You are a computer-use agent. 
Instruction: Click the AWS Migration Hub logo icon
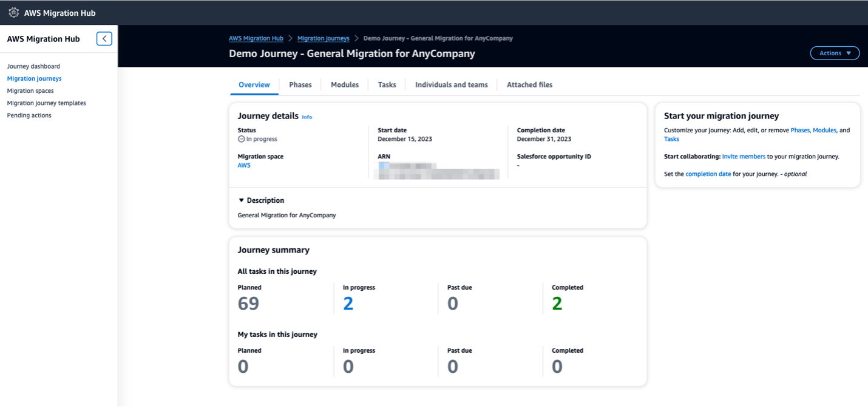[13, 13]
